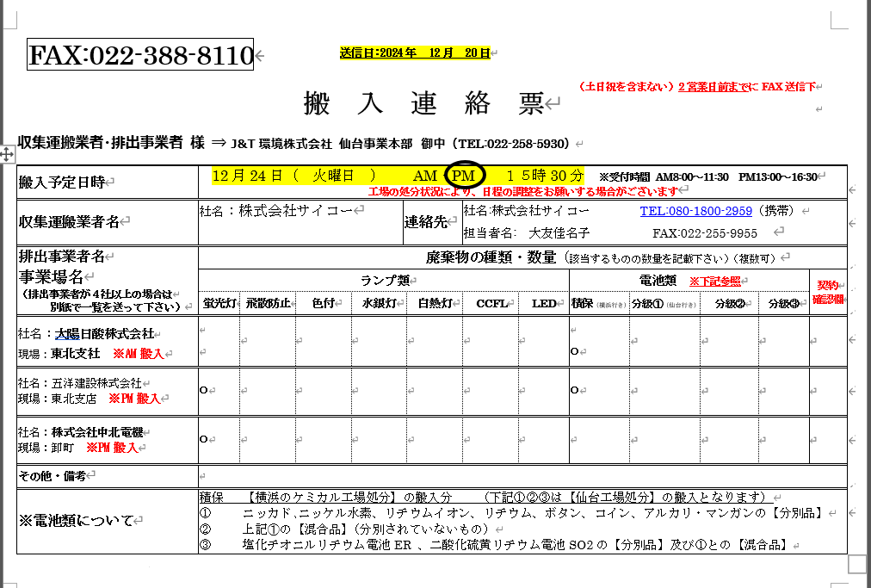Image resolution: width=871 pixels, height=588 pixels.
Task: Click the empty その他・備考 field
Action: click(516, 475)
